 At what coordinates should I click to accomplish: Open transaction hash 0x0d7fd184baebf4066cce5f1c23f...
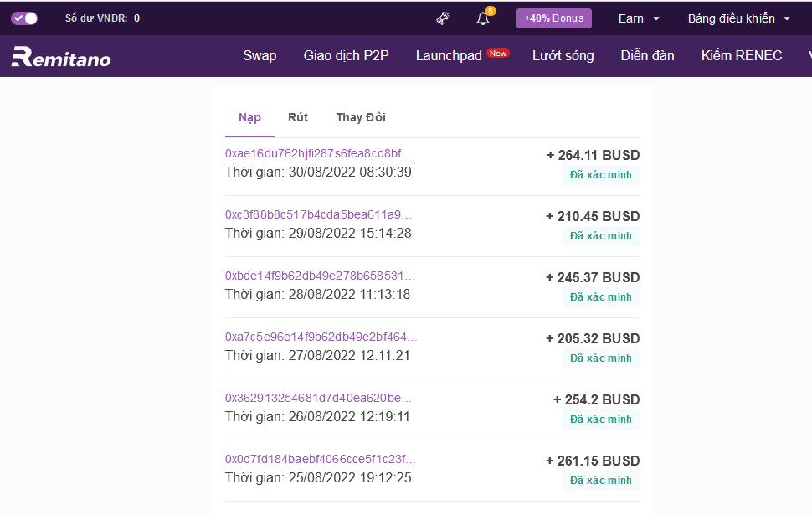click(x=321, y=459)
